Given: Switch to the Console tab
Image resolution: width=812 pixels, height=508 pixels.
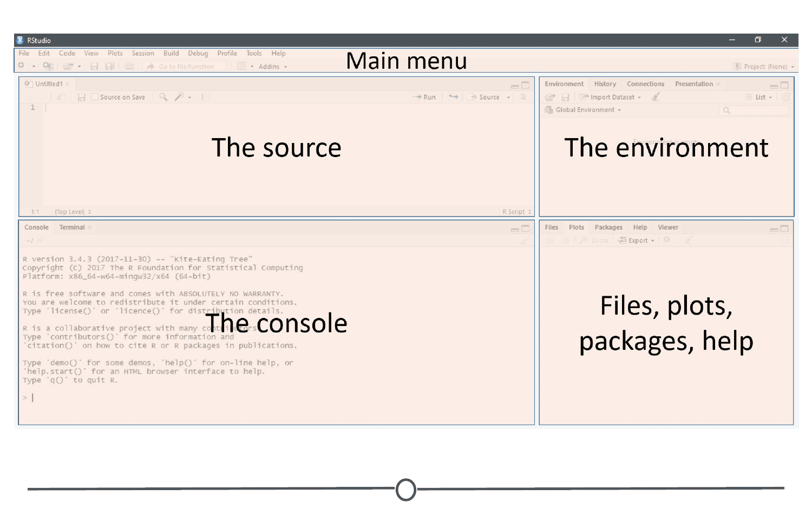Looking at the screenshot, I should [x=36, y=227].
